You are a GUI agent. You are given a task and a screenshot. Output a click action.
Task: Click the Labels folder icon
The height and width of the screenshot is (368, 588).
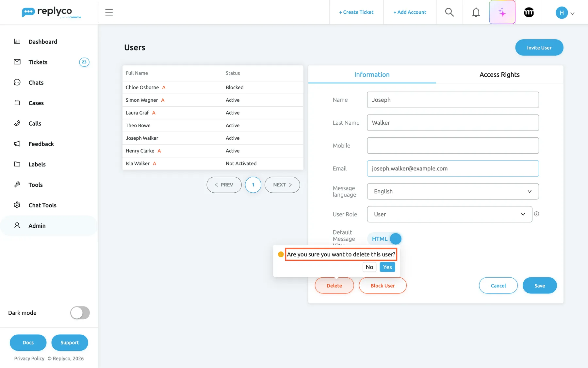coord(17,164)
